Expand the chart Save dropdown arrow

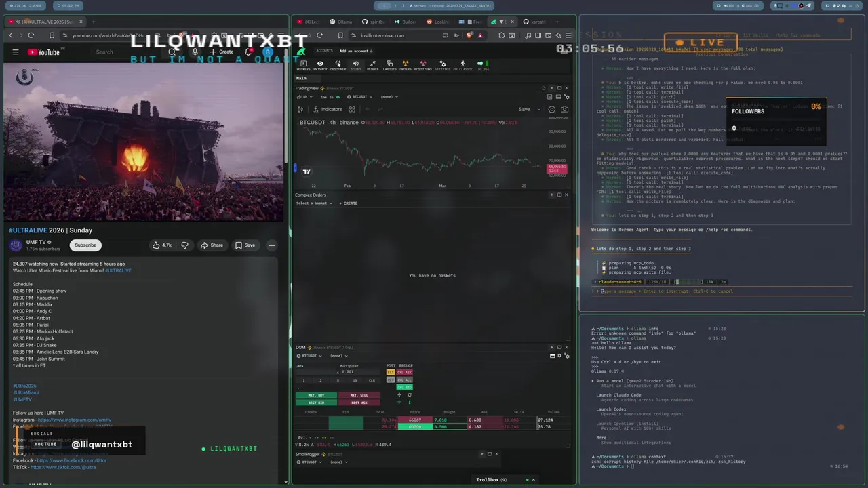(x=539, y=110)
